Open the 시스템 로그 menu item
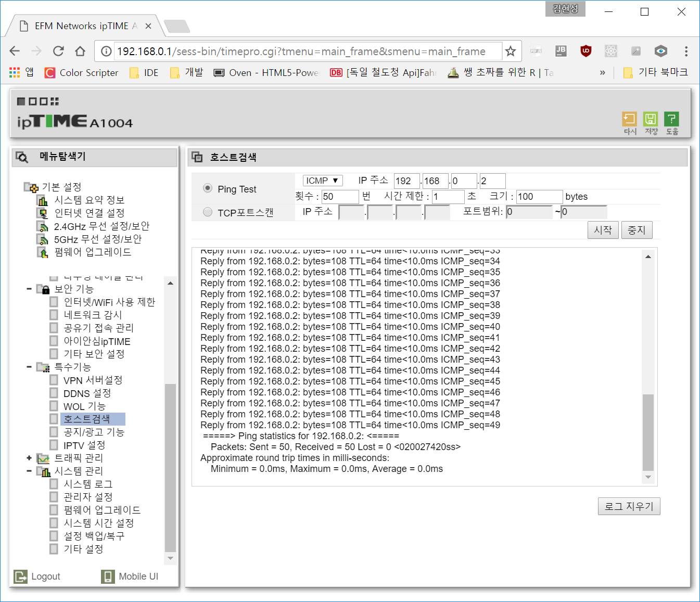 click(x=88, y=484)
